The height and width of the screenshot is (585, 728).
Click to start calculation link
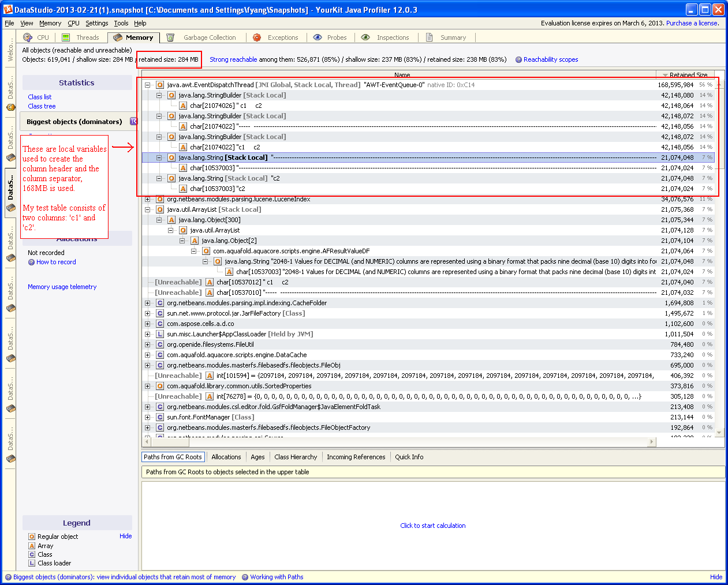point(433,526)
